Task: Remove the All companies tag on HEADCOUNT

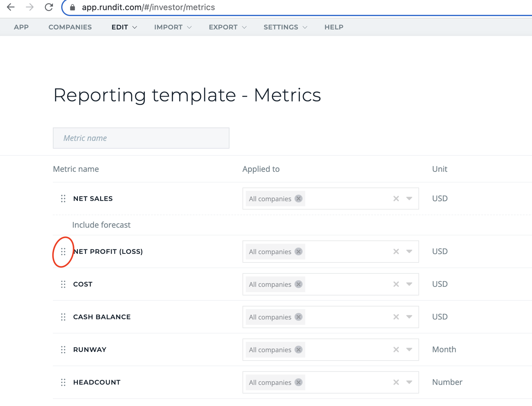Action: (298, 382)
